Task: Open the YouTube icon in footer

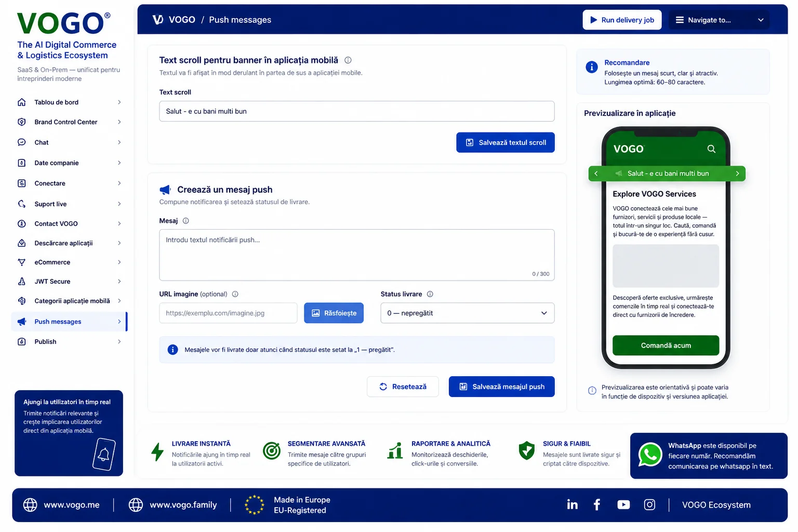Action: (623, 504)
